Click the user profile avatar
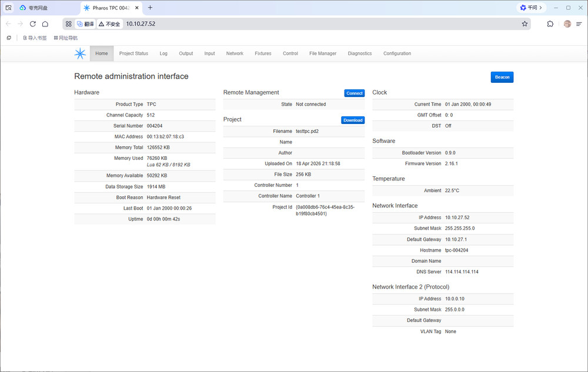The width and height of the screenshot is (588, 372). point(567,24)
